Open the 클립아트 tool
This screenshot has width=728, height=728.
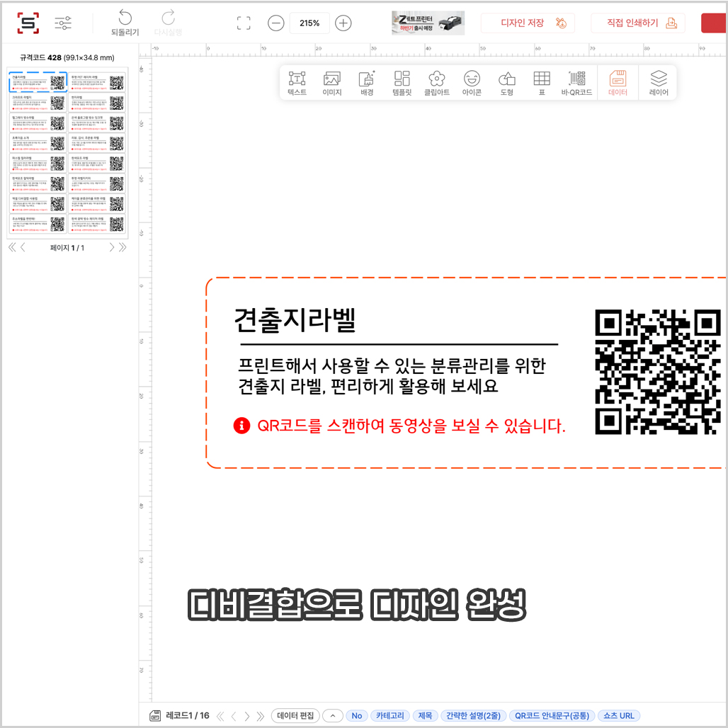point(437,83)
